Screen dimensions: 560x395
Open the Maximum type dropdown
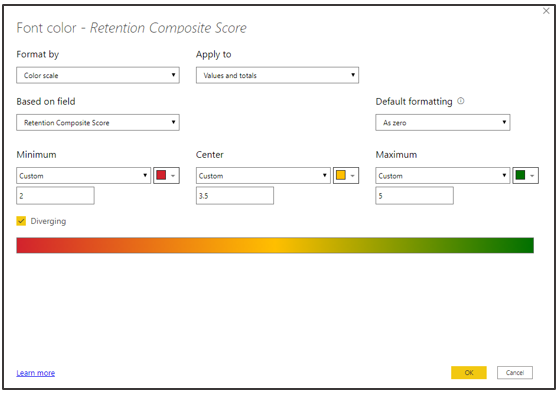click(443, 176)
